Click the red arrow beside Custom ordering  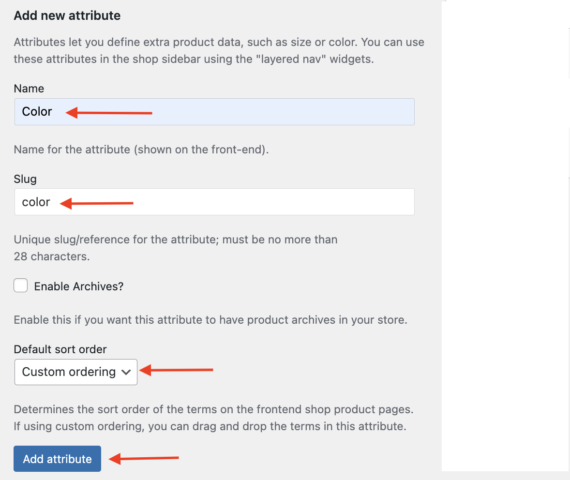176,370
